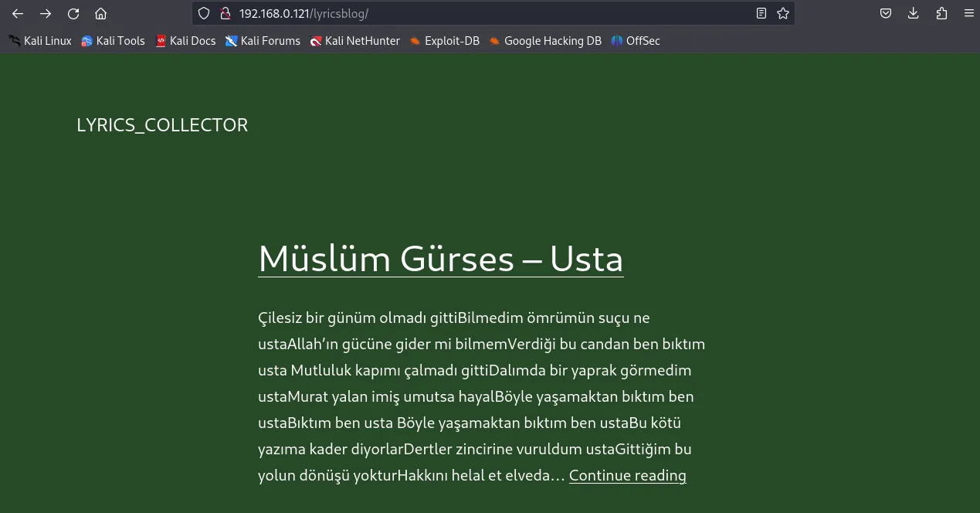View insecure connection padlock details
Image resolution: width=980 pixels, height=513 pixels.
click(226, 13)
